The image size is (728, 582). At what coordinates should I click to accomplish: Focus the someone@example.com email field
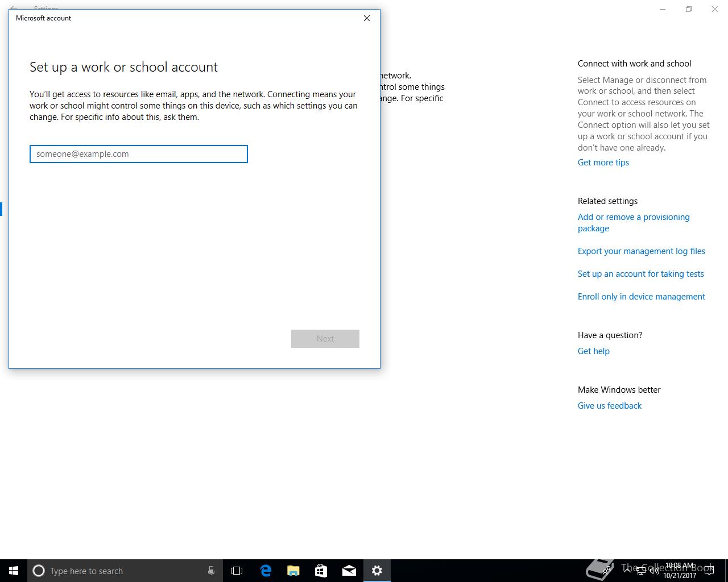click(x=139, y=154)
